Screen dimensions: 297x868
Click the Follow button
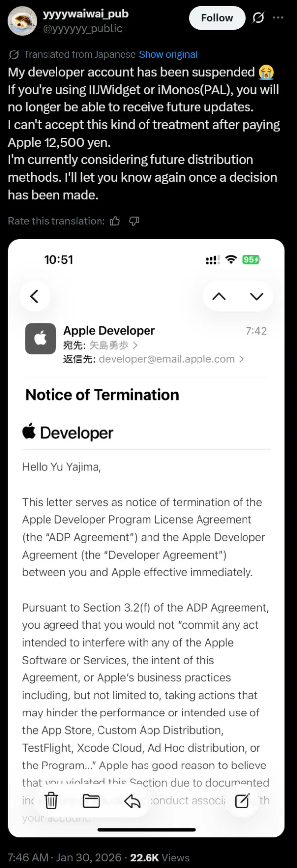click(x=217, y=18)
